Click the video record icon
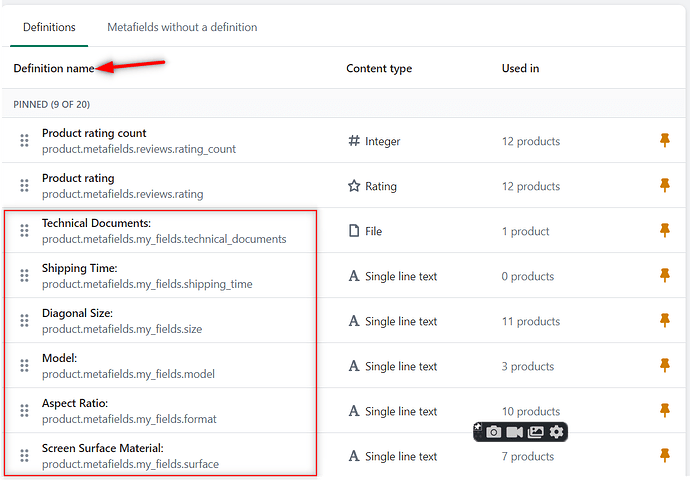 pos(515,432)
